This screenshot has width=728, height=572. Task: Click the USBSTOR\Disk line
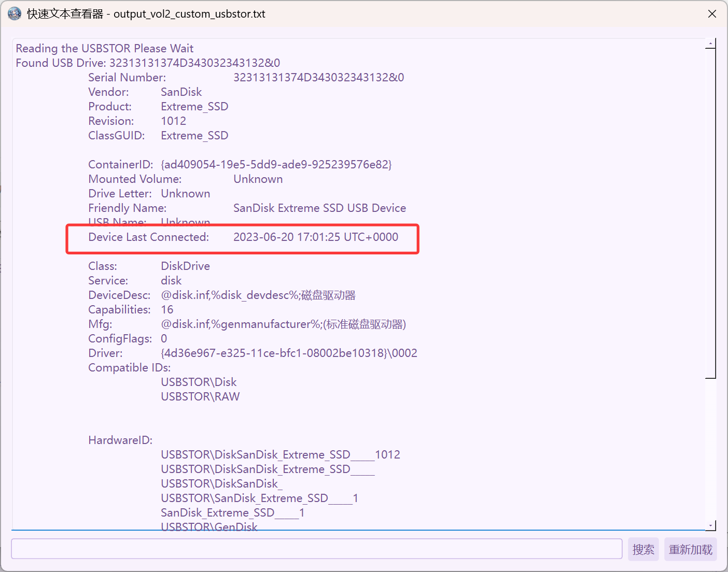[x=199, y=382]
